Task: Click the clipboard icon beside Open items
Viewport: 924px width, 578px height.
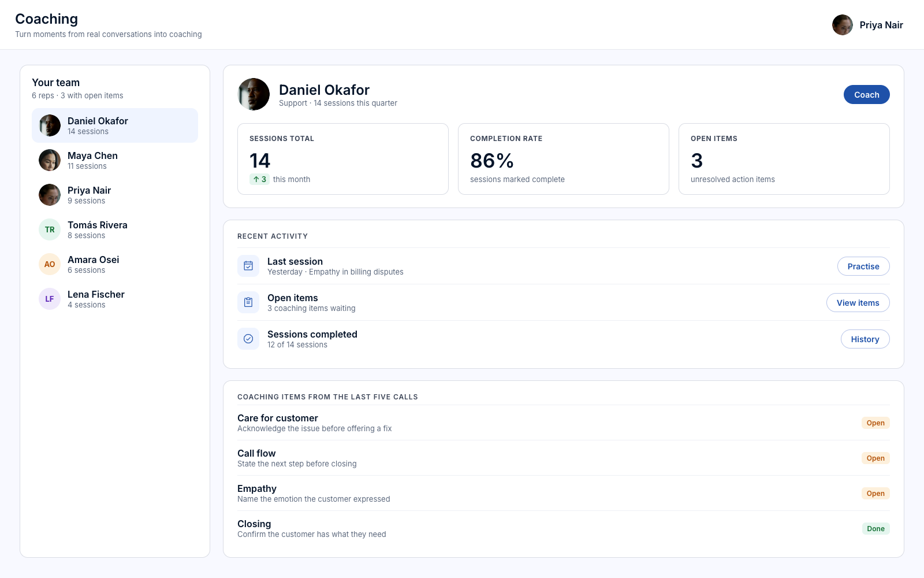Action: (248, 302)
